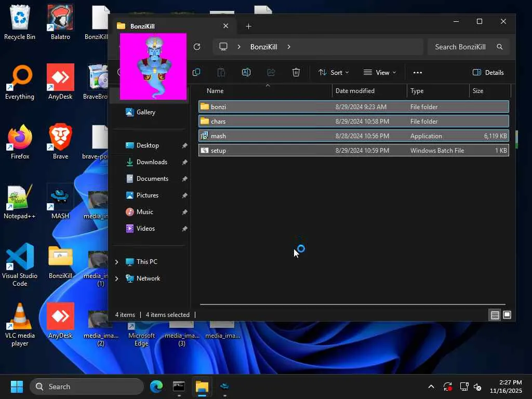Click the BonziKill breadcrumb segment
532x399 pixels.
[263, 47]
